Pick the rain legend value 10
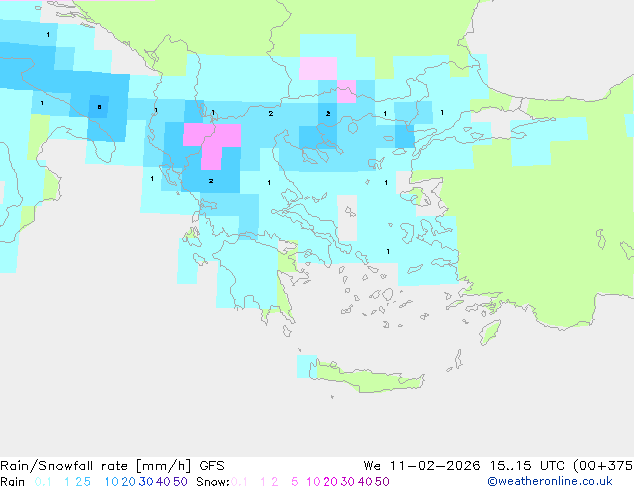 point(111,482)
